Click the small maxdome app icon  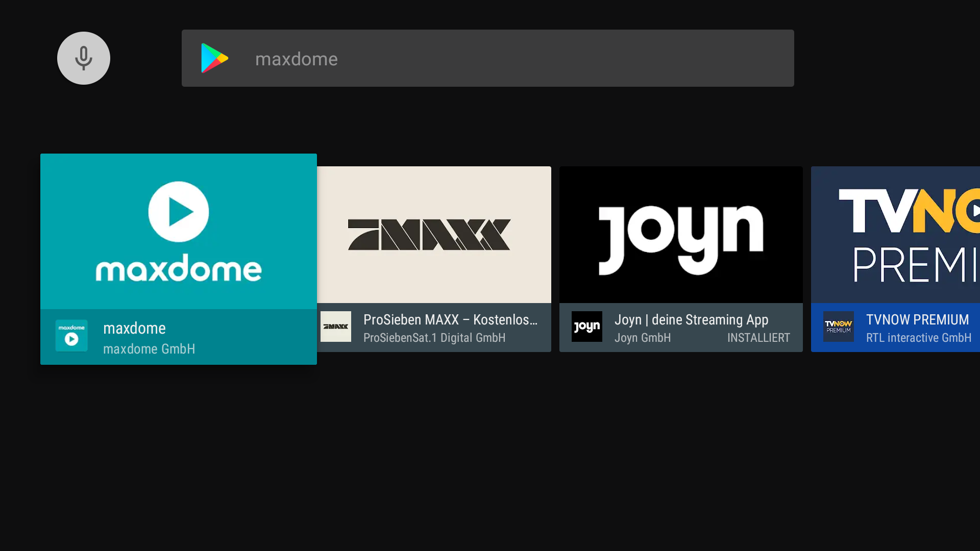tap(71, 336)
